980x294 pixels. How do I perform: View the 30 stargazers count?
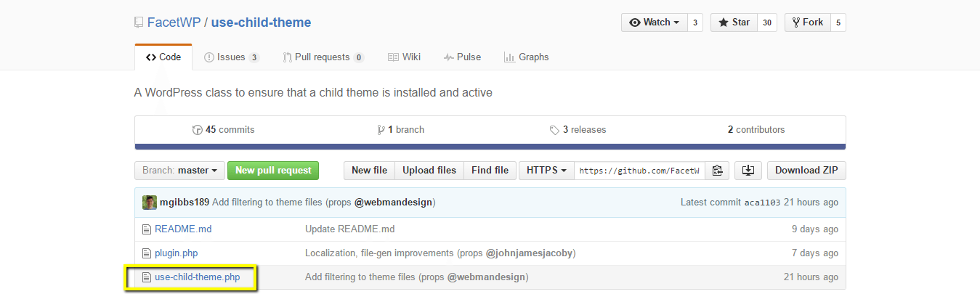point(766,23)
